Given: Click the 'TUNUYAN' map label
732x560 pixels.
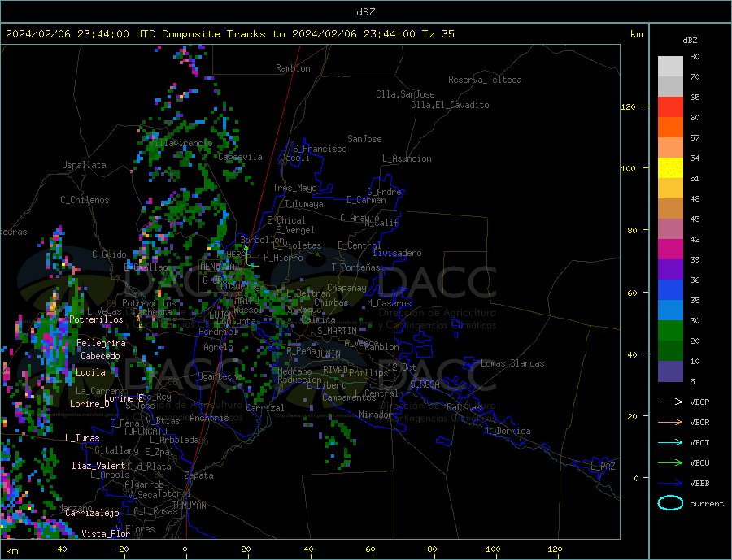Looking at the screenshot, I should pos(189,506).
